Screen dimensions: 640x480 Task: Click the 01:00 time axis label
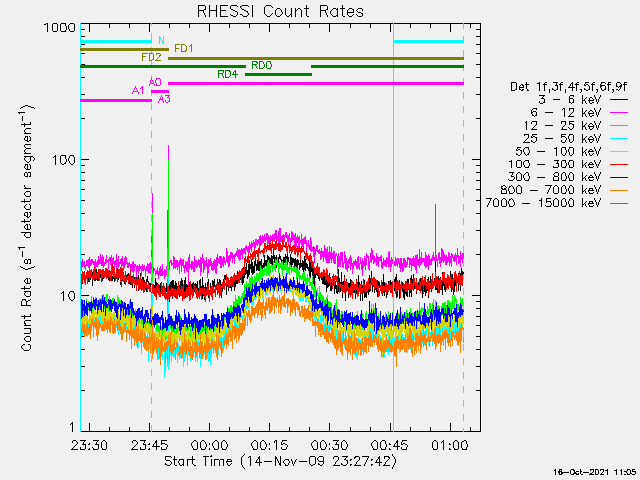(x=450, y=445)
